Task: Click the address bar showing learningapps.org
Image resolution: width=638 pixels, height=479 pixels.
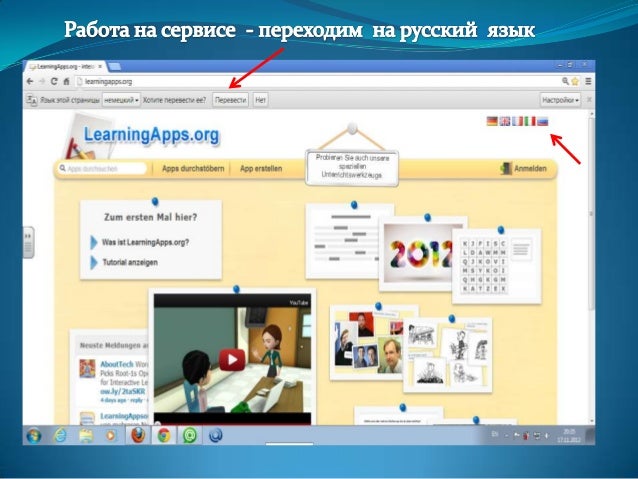Action: click(317, 81)
